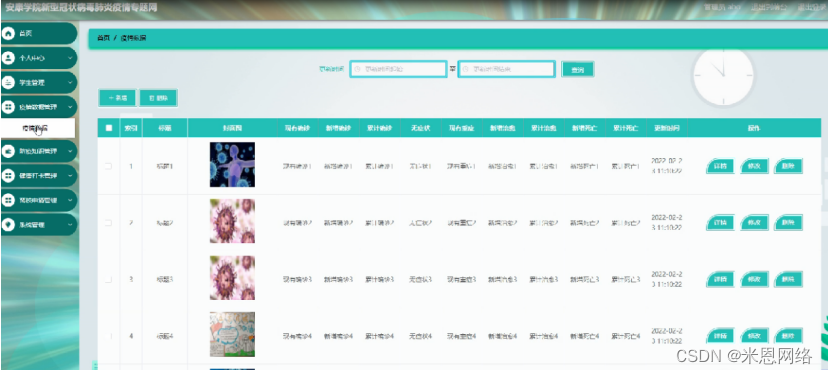Image resolution: width=828 pixels, height=374 pixels.
Task: Click 删除 for row 2
Action: point(788,223)
